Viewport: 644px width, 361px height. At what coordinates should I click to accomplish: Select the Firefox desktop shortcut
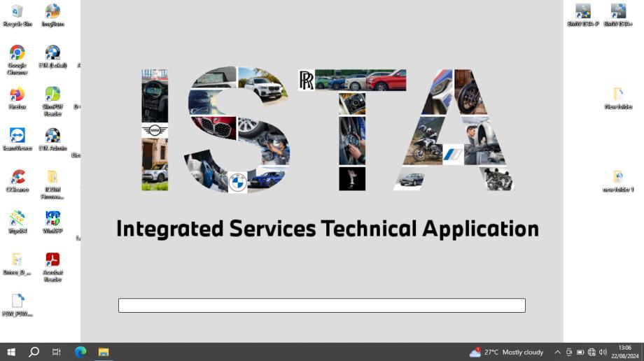17,98
